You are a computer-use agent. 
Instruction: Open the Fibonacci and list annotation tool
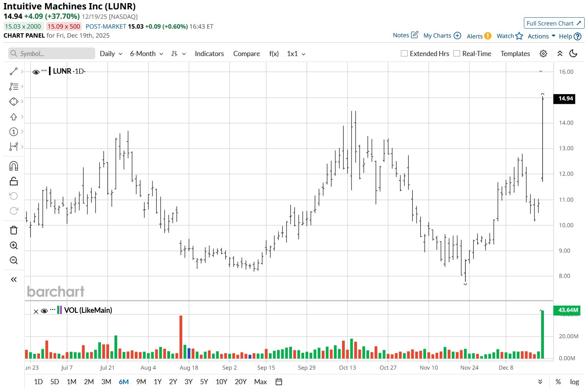pos(14,86)
